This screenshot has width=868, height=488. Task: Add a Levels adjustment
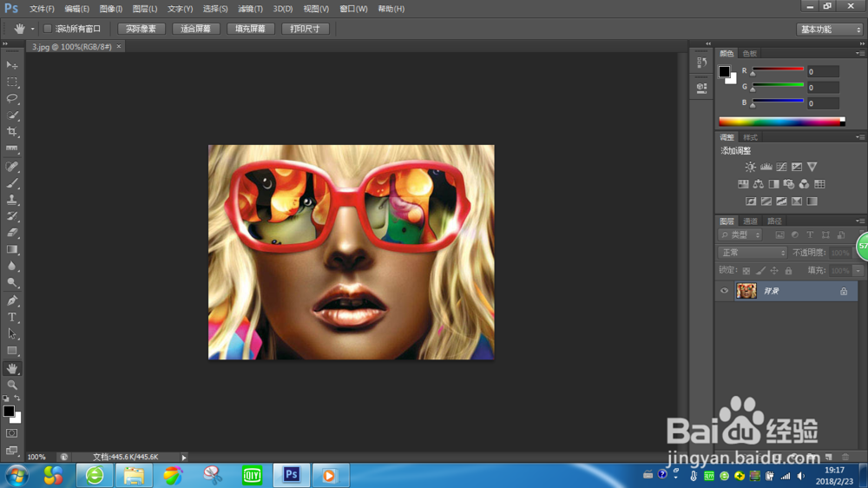pyautogui.click(x=766, y=167)
